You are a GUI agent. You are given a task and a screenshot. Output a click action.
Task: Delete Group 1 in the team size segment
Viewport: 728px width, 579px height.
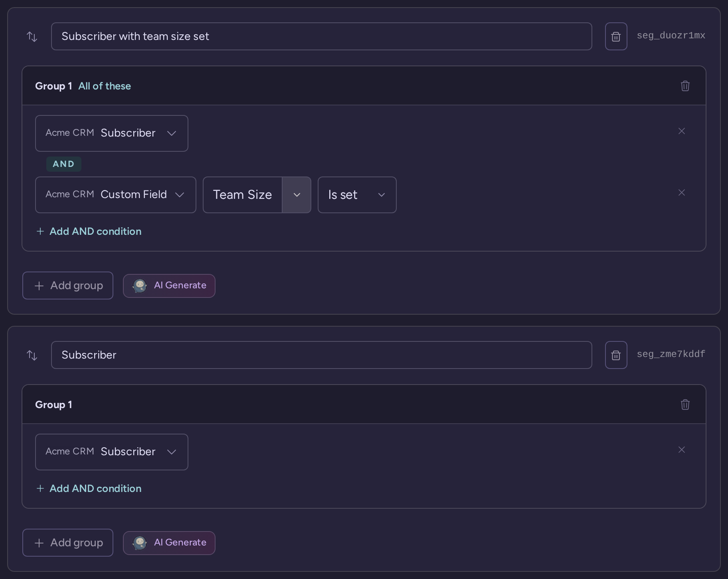tap(685, 86)
